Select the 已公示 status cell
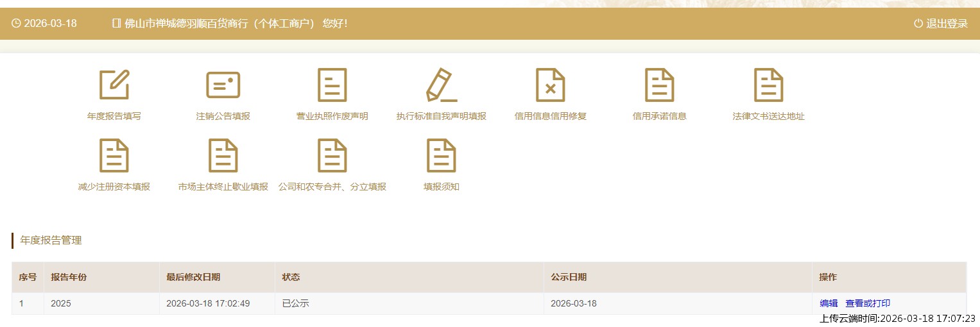The height and width of the screenshot is (327, 980). point(296,303)
